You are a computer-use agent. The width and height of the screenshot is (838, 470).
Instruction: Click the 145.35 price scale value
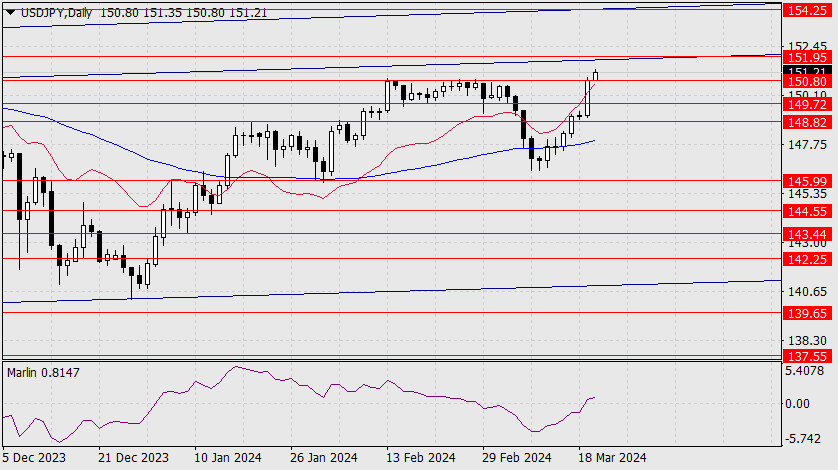807,193
